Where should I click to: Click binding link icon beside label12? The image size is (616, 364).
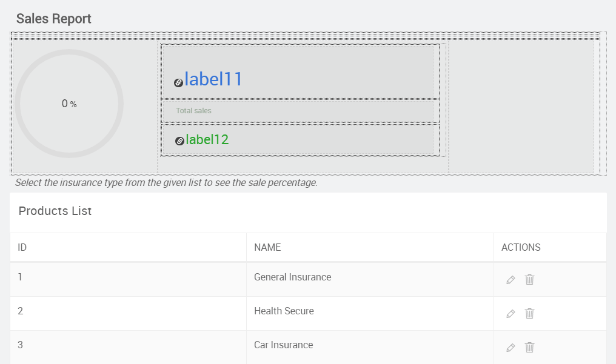point(179,141)
